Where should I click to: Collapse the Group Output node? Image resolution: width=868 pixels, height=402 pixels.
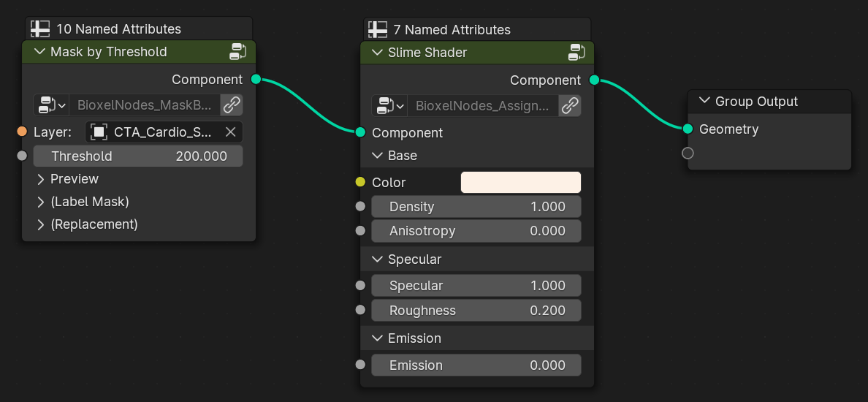(704, 102)
